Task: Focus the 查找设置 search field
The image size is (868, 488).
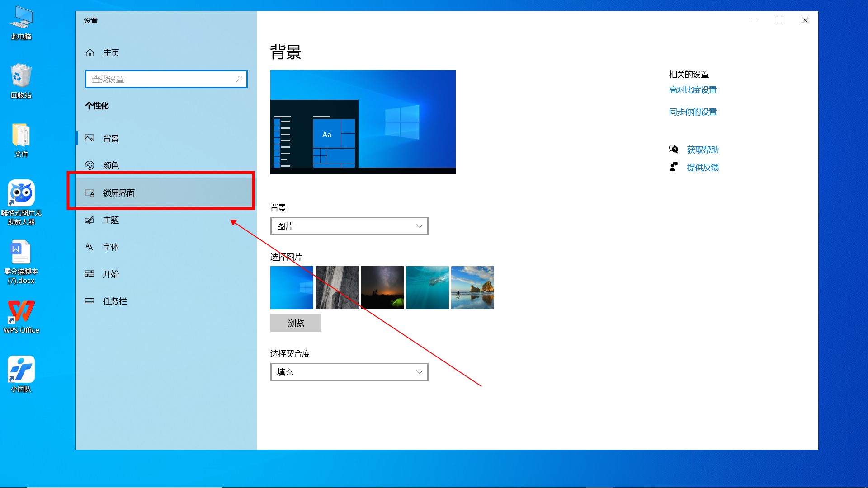Action: 166,79
